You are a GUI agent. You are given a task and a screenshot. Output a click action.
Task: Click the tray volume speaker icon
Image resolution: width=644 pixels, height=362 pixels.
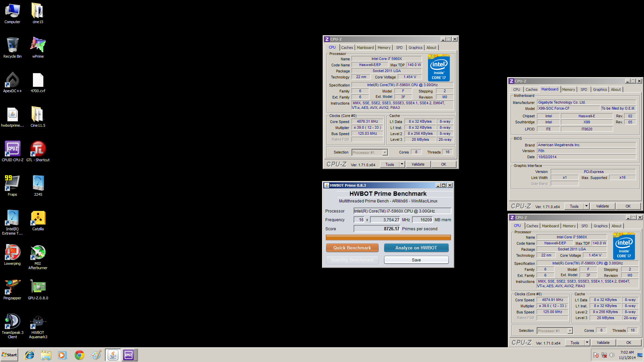pyautogui.click(x=612, y=355)
